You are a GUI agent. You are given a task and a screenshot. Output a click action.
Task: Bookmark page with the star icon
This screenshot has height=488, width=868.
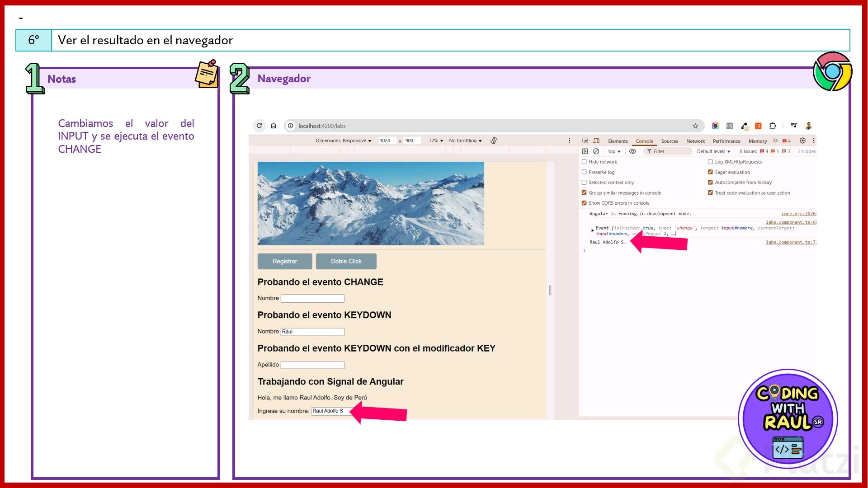pyautogui.click(x=695, y=126)
